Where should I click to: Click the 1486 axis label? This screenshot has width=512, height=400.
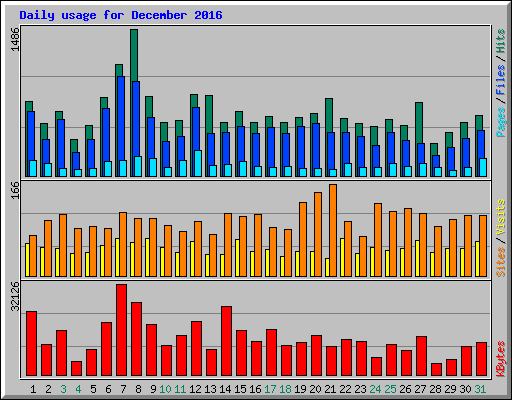coord(15,39)
